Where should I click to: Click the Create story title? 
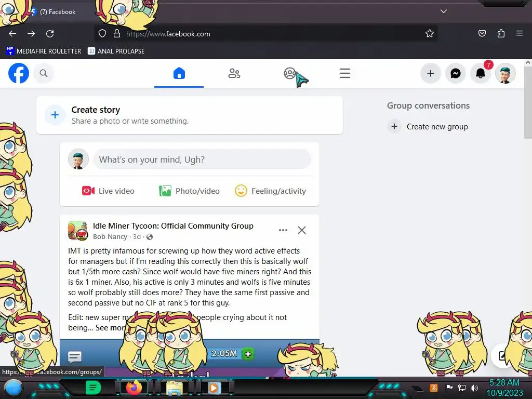[96, 110]
